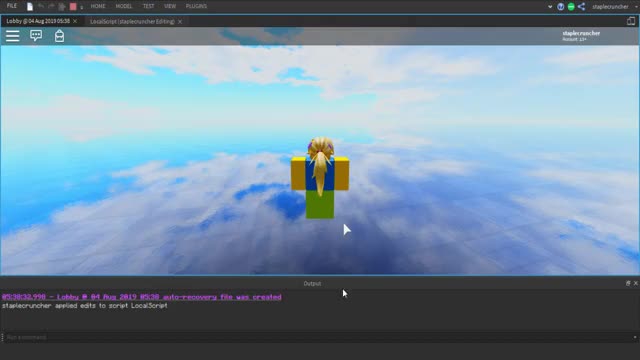This screenshot has width=640, height=360.
Task: Open the HOME ribbon tab
Action: coord(98,7)
